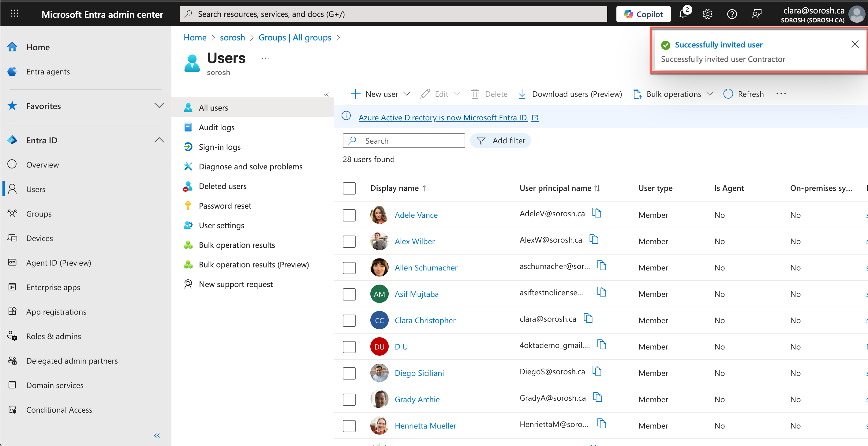
Task: Open Deleted users in the menu
Action: 223,186
